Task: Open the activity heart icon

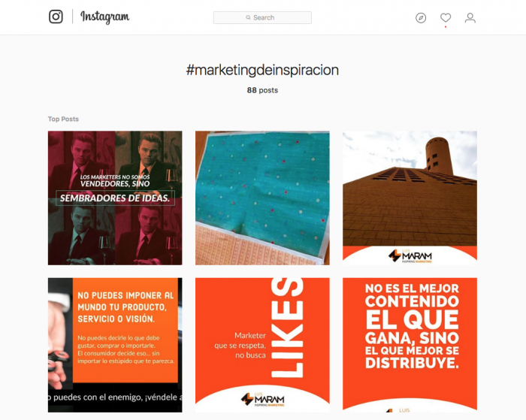Action: (446, 17)
